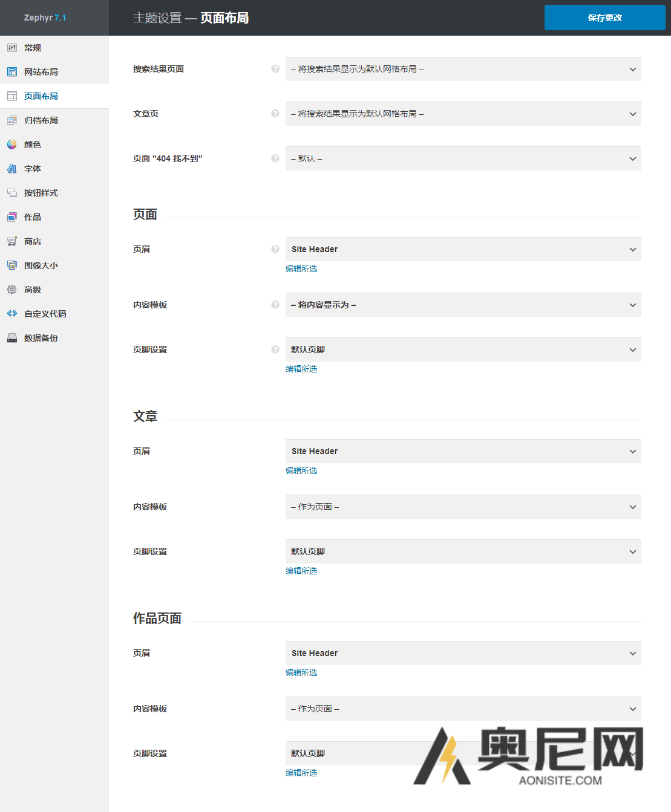Click the 按钮样式 icon in sidebar

tap(12, 192)
